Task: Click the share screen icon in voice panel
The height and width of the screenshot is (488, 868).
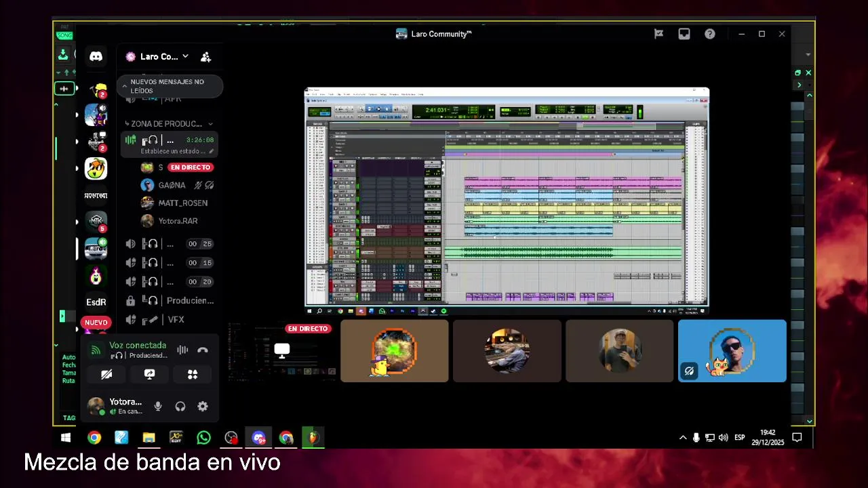Action: (x=150, y=374)
